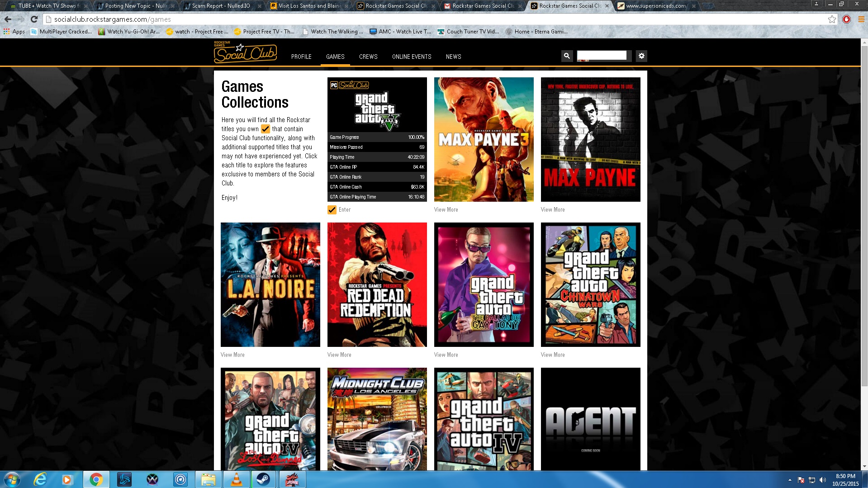Click the browser reload icon
868x488 pixels.
(34, 19)
